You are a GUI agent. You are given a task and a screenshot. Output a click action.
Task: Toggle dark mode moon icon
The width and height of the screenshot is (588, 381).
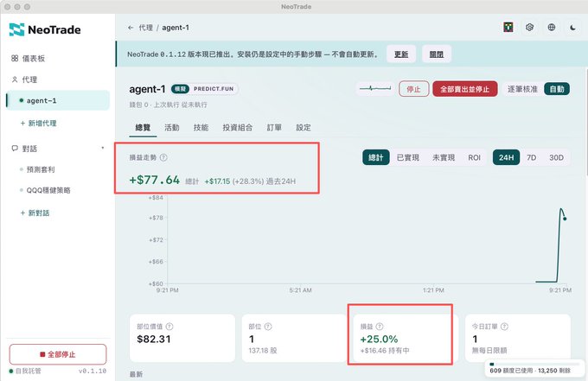[x=572, y=28]
